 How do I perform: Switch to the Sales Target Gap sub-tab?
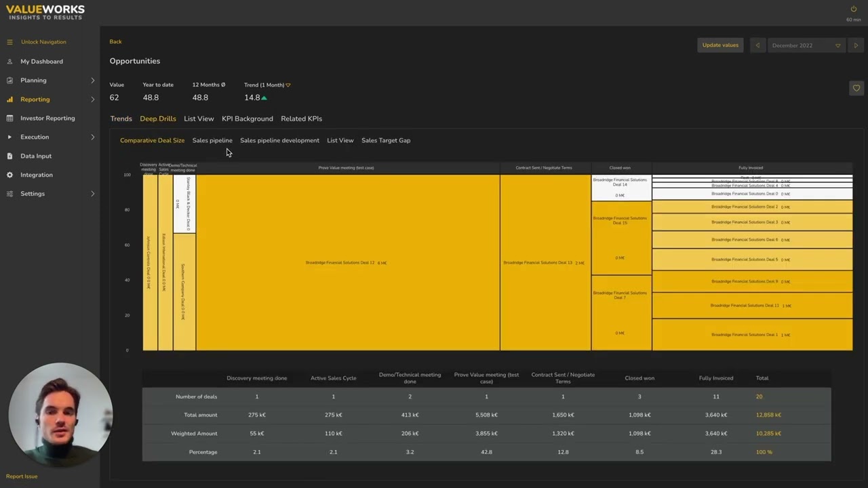click(386, 140)
